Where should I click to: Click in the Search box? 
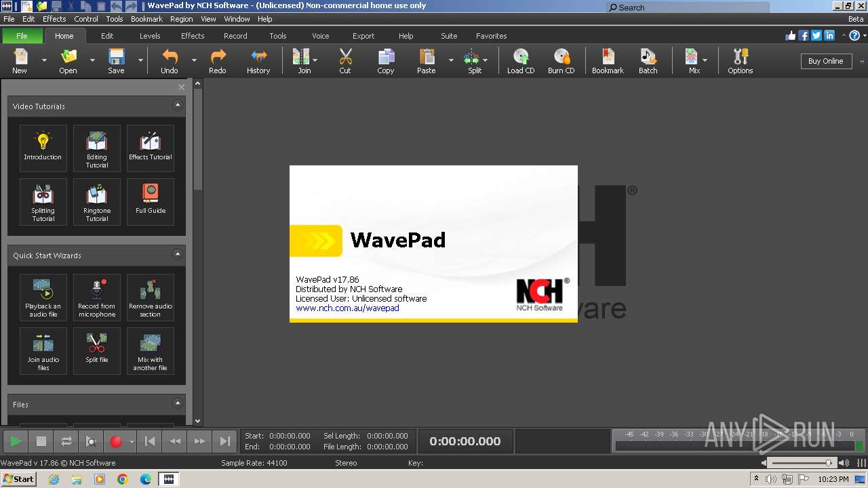tap(688, 7)
